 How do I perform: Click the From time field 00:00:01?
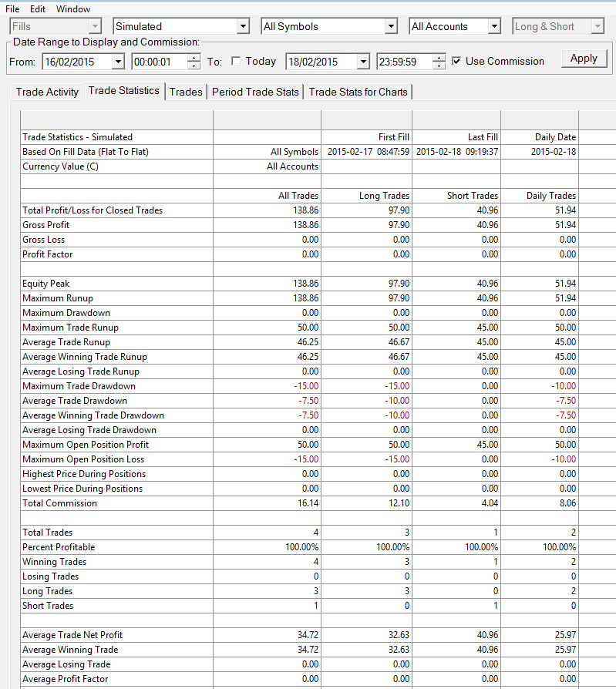click(x=160, y=62)
